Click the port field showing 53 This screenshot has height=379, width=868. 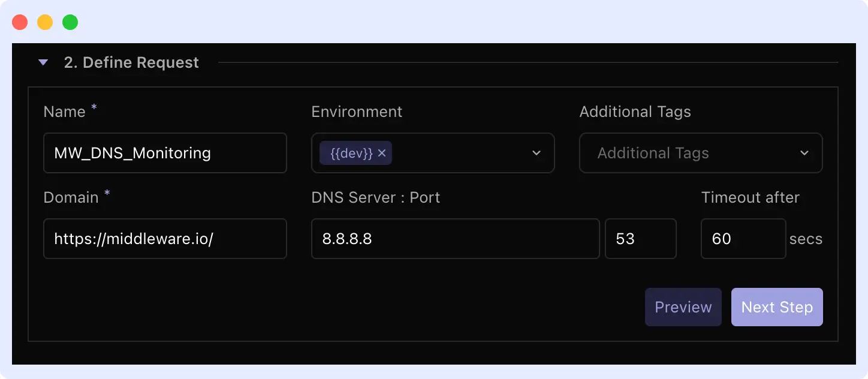coord(640,239)
